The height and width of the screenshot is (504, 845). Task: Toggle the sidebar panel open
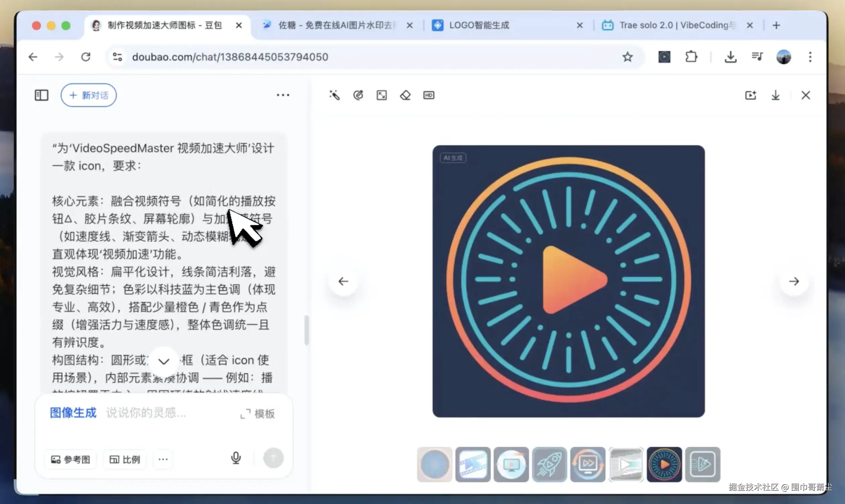tap(42, 96)
